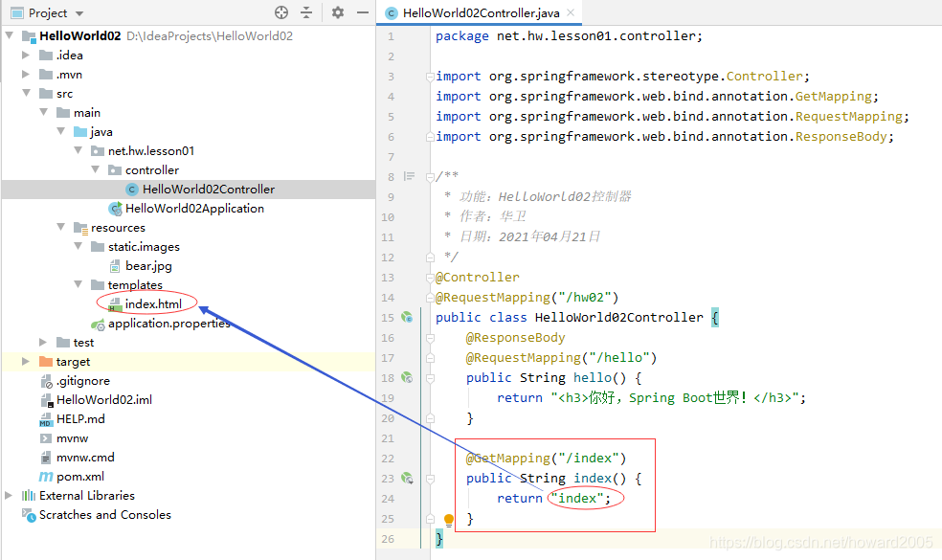
Task: Collapse the templates folder
Action: click(x=78, y=285)
